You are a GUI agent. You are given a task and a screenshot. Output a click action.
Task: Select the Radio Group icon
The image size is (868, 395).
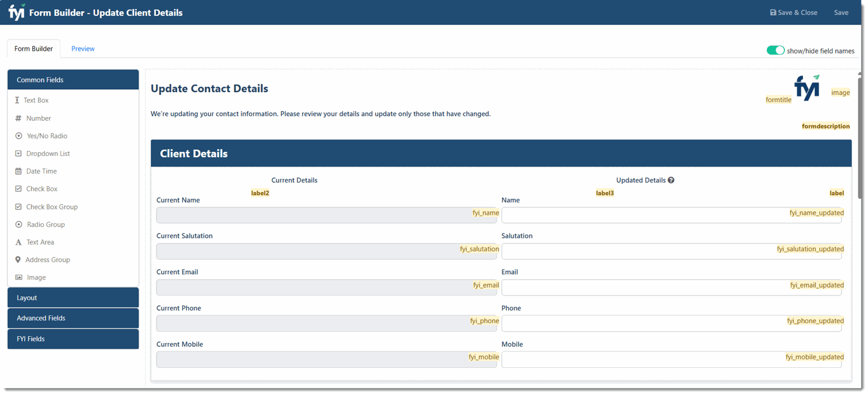coord(19,224)
